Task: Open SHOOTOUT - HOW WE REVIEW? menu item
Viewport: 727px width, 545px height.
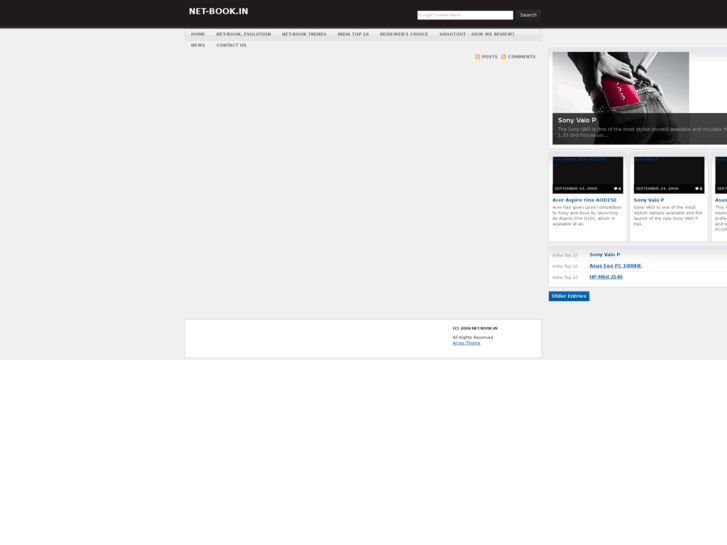Action: (x=477, y=34)
